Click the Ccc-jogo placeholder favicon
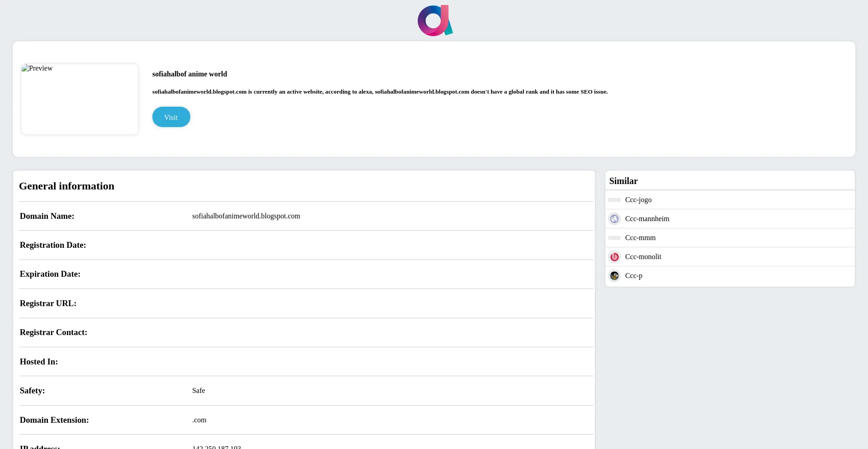Image resolution: width=868 pixels, height=449 pixels. (614, 200)
